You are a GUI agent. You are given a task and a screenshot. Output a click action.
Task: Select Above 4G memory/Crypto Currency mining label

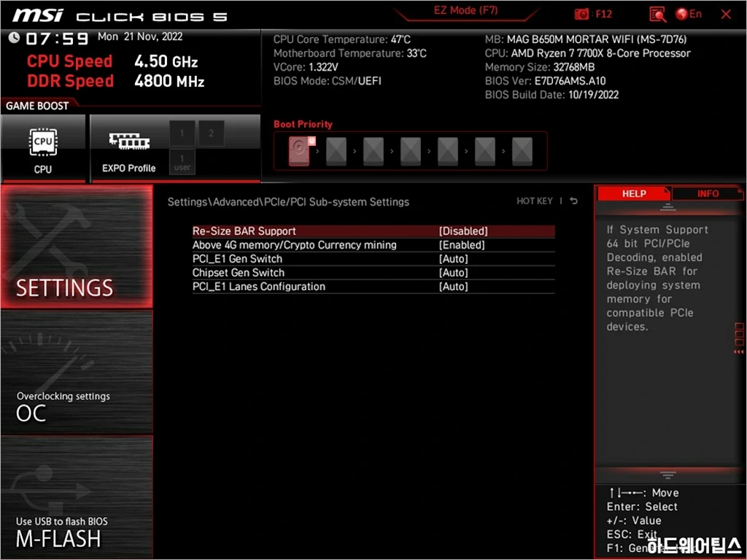pos(295,245)
